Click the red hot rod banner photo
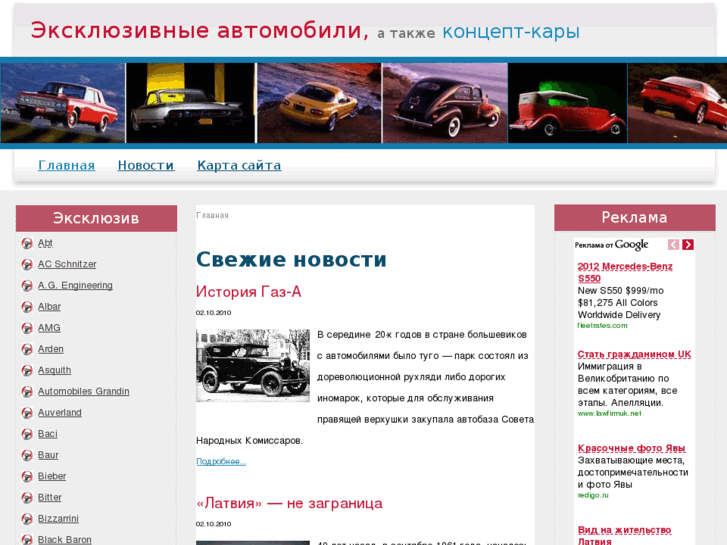This screenshot has height=545, width=727. click(568, 103)
